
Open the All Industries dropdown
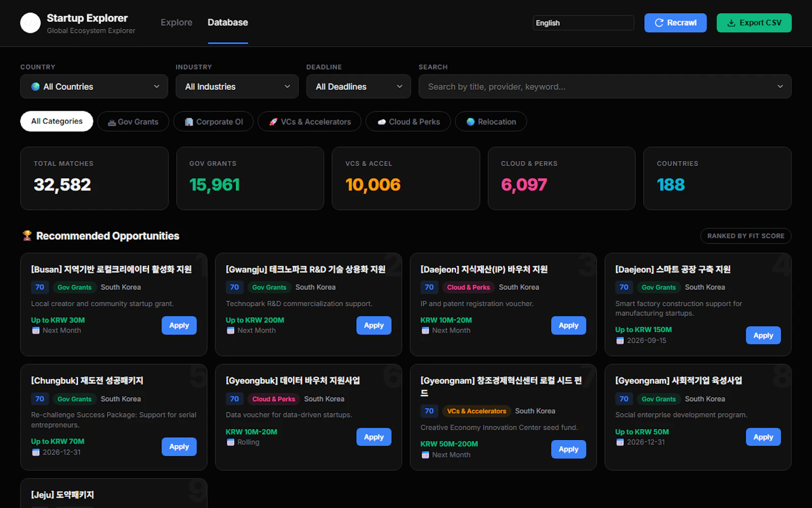coord(237,86)
